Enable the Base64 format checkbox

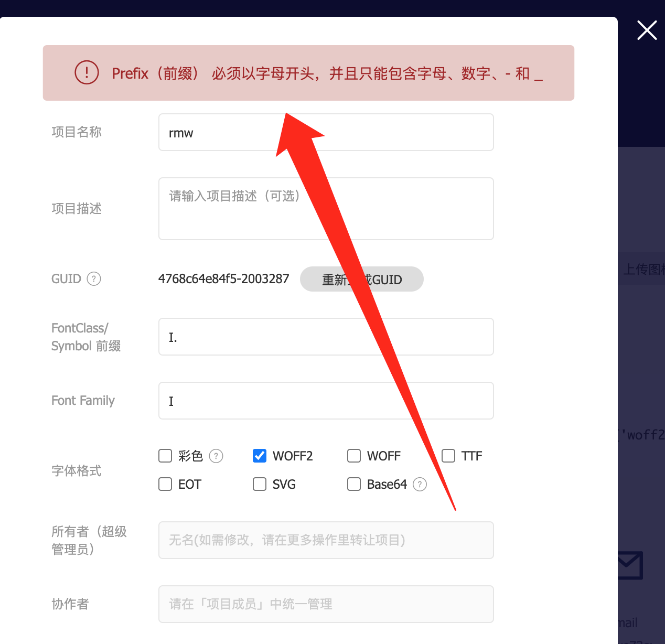point(354,484)
